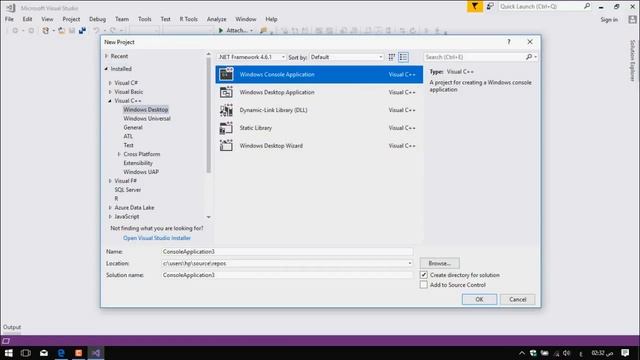Screen dimensions: 640x360
Task: Switch templates to small icons view
Action: click(x=392, y=57)
